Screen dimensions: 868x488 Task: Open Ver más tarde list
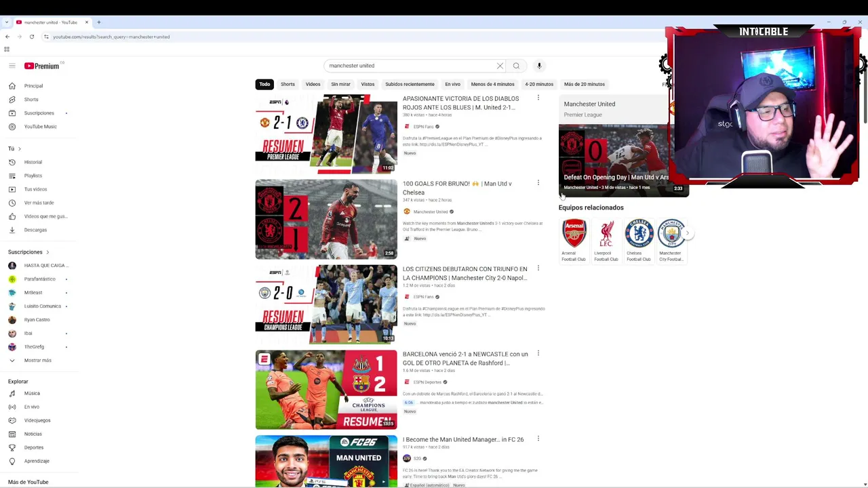(38, 203)
